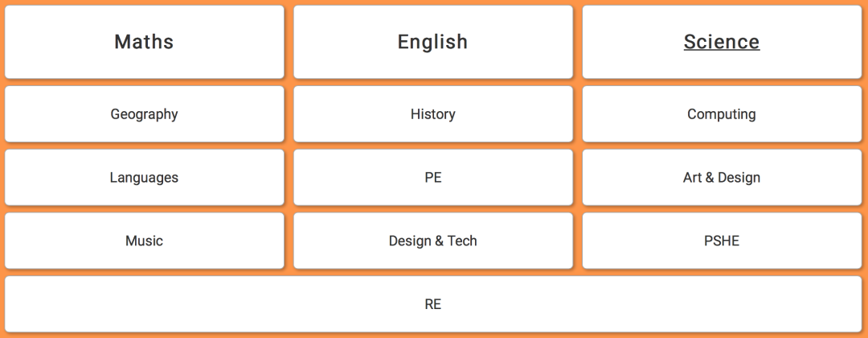Click the word History
The height and width of the screenshot is (338, 868).
pos(432,114)
